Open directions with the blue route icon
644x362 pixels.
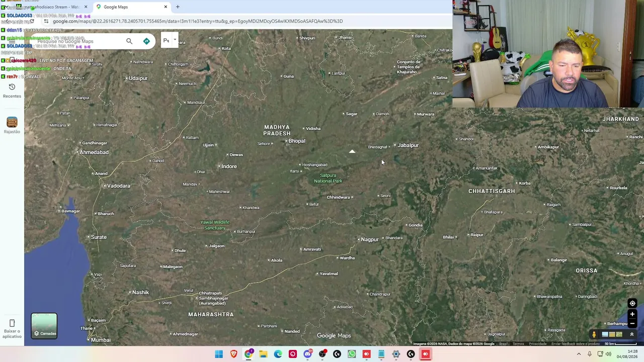click(x=146, y=41)
